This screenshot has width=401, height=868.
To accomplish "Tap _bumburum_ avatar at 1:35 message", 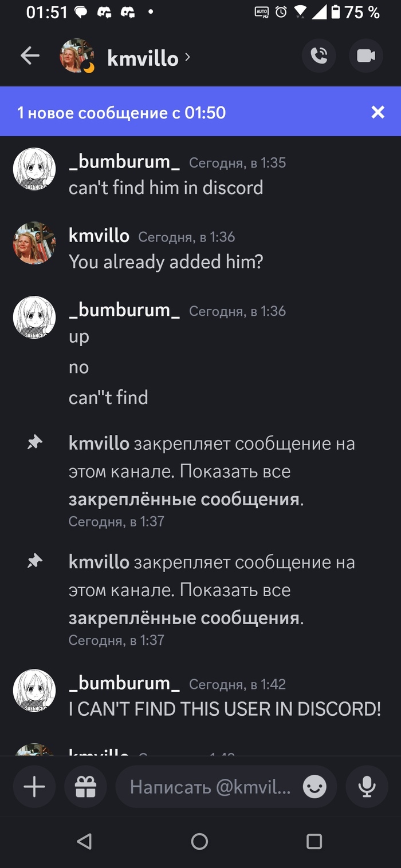I will [34, 169].
